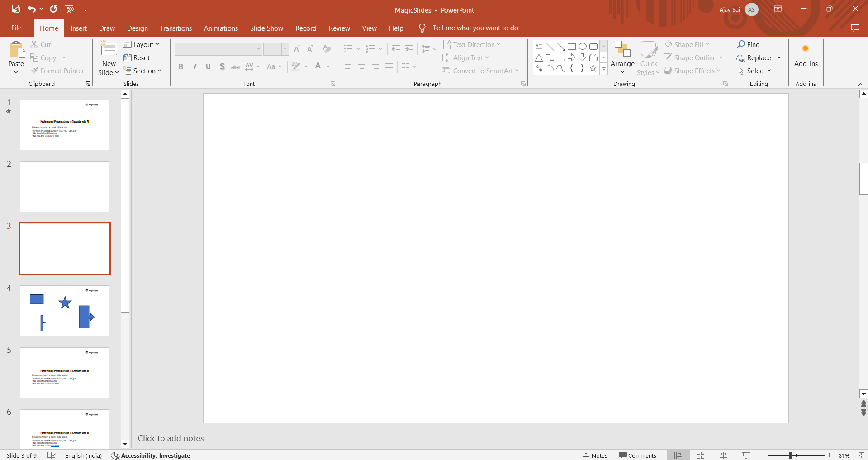Screen dimensions: 868x460
Task: Open the Arrange objects tool
Action: (x=622, y=57)
